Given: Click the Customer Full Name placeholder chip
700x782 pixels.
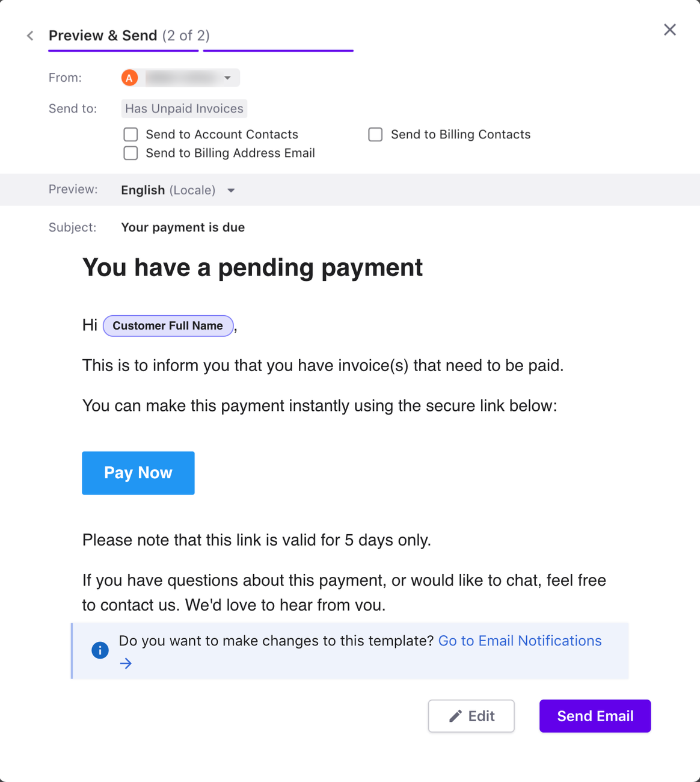Looking at the screenshot, I should [x=168, y=325].
